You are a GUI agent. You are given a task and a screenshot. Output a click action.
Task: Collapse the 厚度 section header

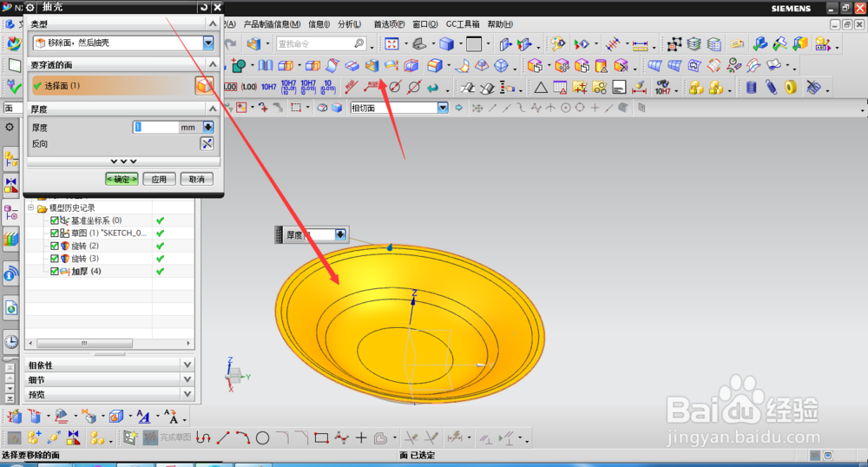click(x=213, y=109)
